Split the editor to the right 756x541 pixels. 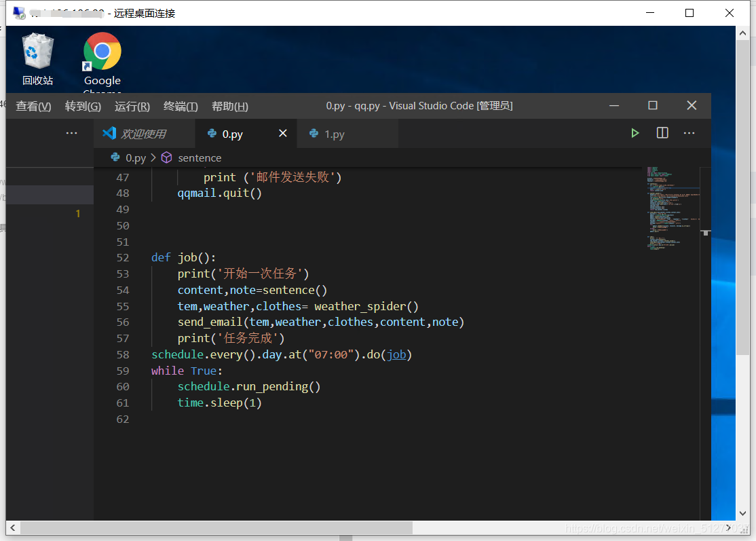coord(662,133)
